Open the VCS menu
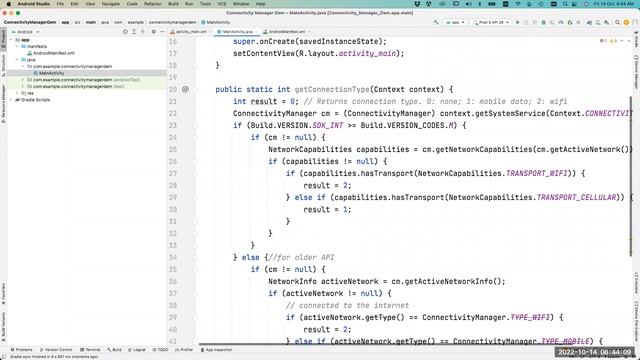Viewport: 640px width, 360px height. [222, 4]
